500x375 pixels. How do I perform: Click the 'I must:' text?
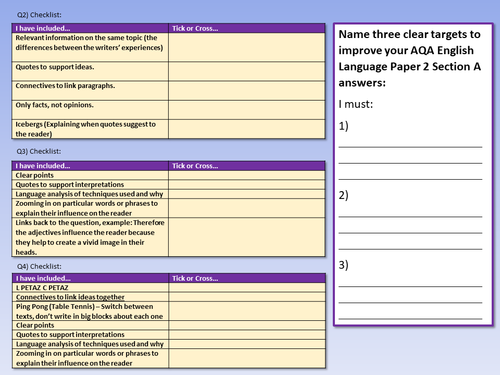pos(356,104)
